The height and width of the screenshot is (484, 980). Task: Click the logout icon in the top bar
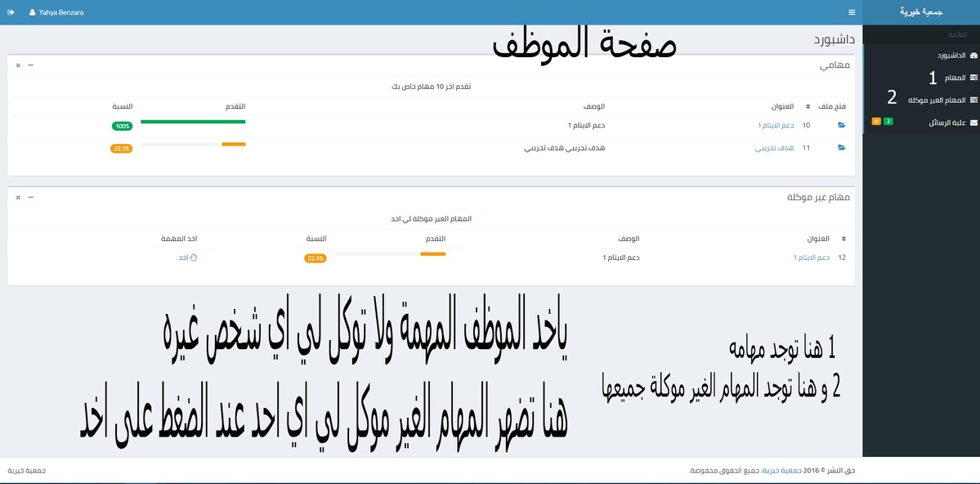coord(11,12)
